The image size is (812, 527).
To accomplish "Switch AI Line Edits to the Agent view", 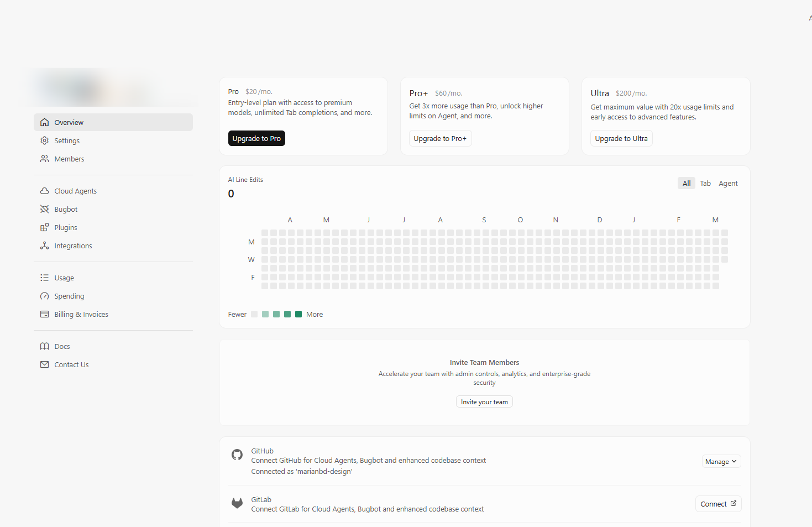I will coord(728,183).
